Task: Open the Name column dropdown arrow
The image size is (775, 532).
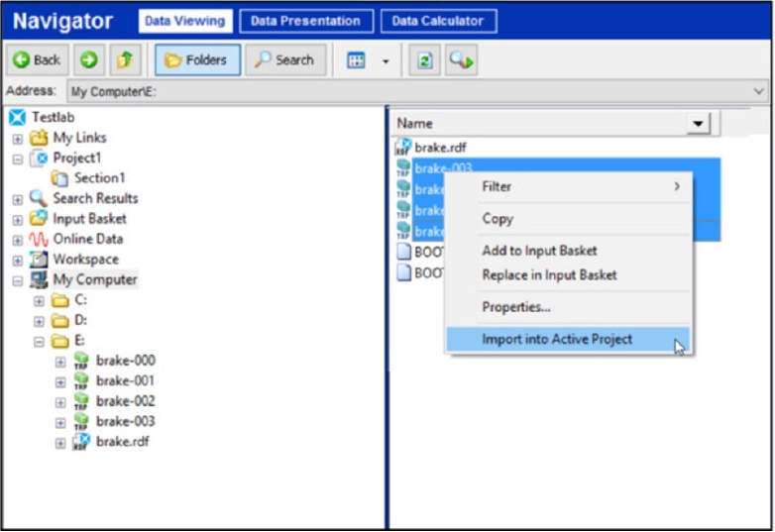Action: pos(701,123)
